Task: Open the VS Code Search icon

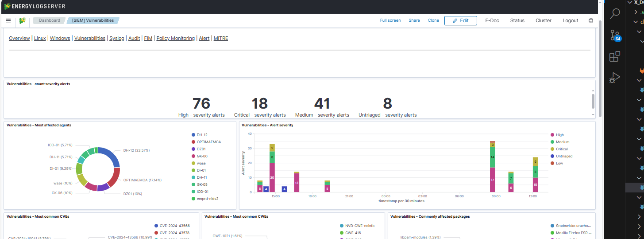Action: pos(615,13)
